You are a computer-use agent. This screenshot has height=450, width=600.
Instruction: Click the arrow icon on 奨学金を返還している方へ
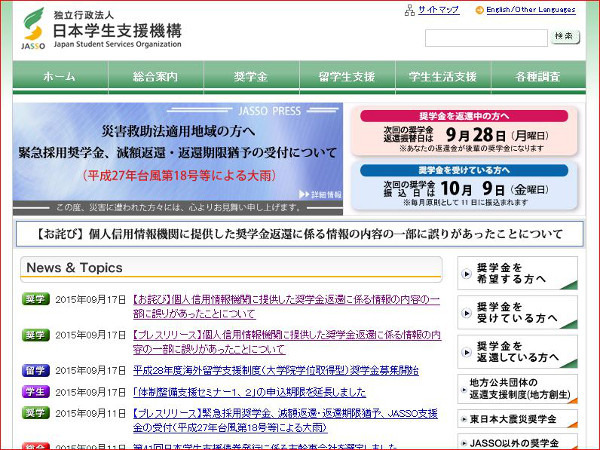click(x=466, y=352)
